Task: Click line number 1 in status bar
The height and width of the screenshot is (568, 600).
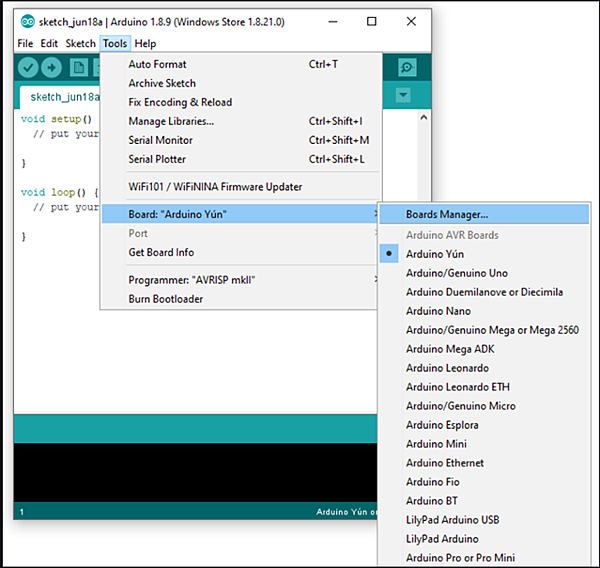Action: pos(22,512)
